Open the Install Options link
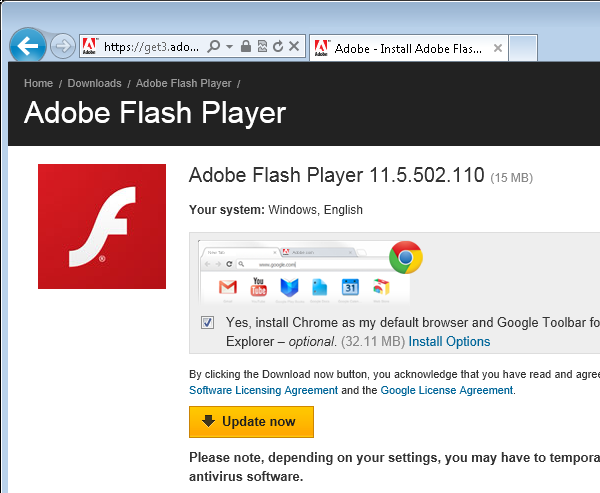Screen dimensions: 600x493 tap(449, 341)
